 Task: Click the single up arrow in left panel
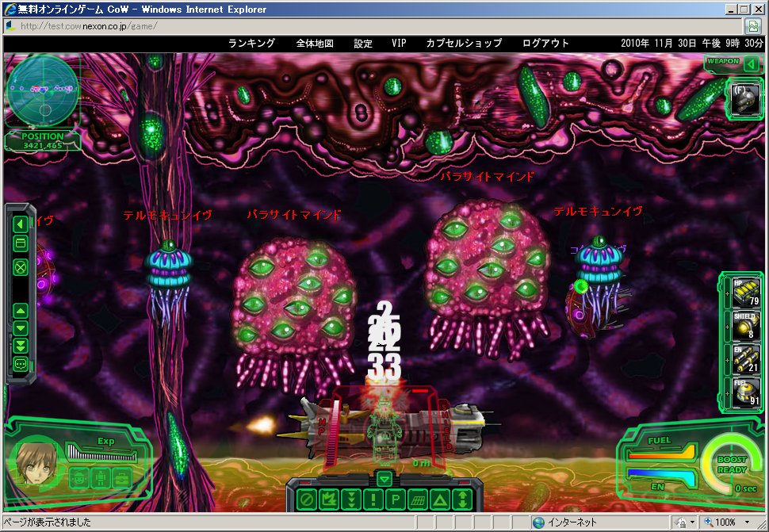tap(20, 311)
